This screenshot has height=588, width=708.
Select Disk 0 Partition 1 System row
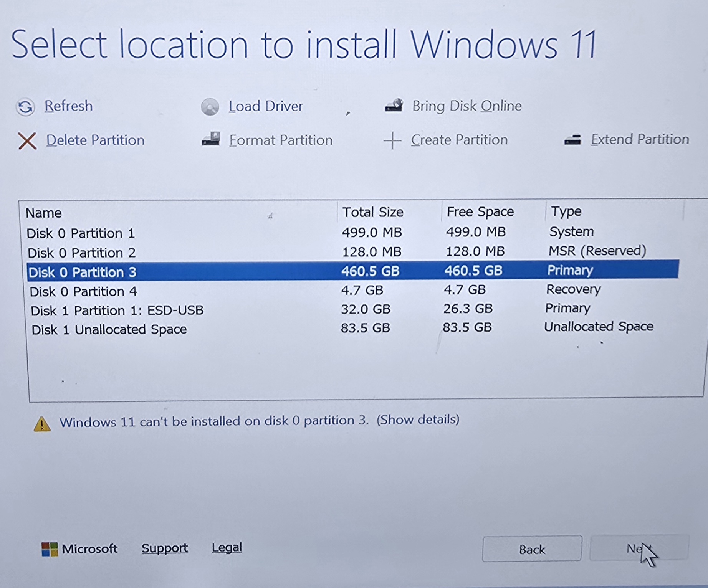click(81, 233)
